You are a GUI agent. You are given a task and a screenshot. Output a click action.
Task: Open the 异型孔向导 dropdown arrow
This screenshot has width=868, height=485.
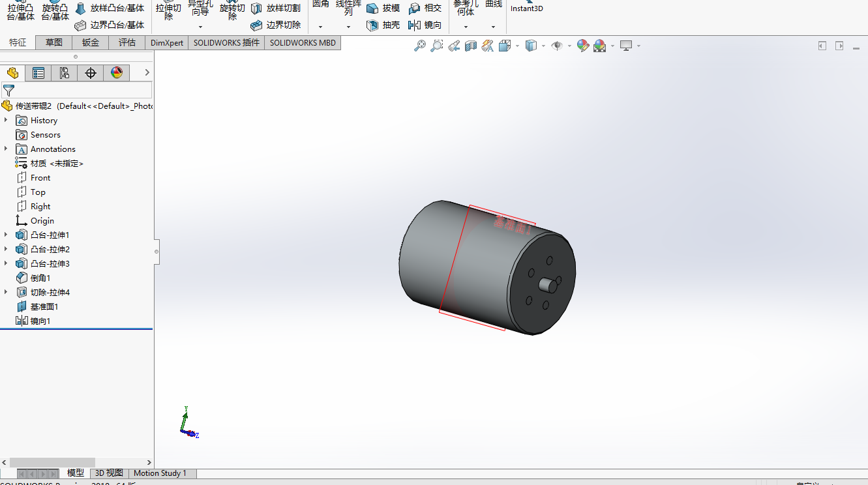[200, 27]
